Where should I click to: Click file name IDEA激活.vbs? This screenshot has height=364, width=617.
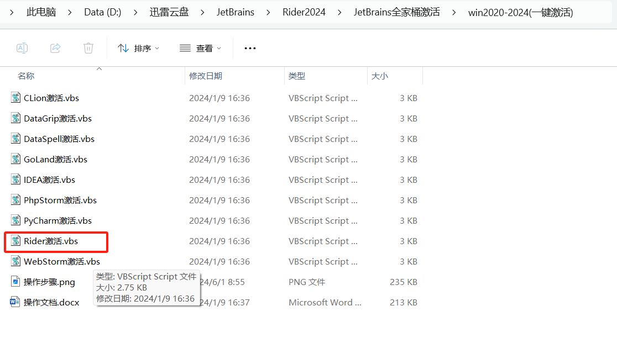(49, 180)
